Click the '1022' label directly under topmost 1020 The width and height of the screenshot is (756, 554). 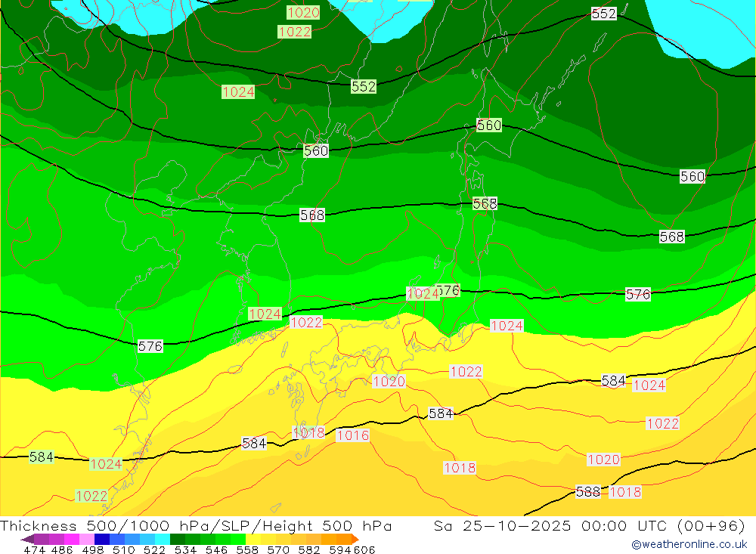295,32
